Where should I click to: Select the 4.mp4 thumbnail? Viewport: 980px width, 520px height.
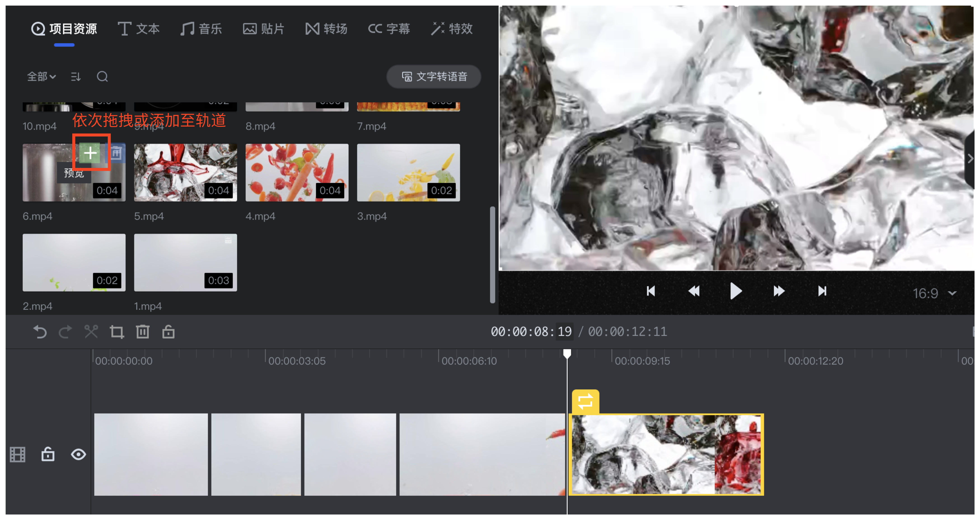coord(297,172)
